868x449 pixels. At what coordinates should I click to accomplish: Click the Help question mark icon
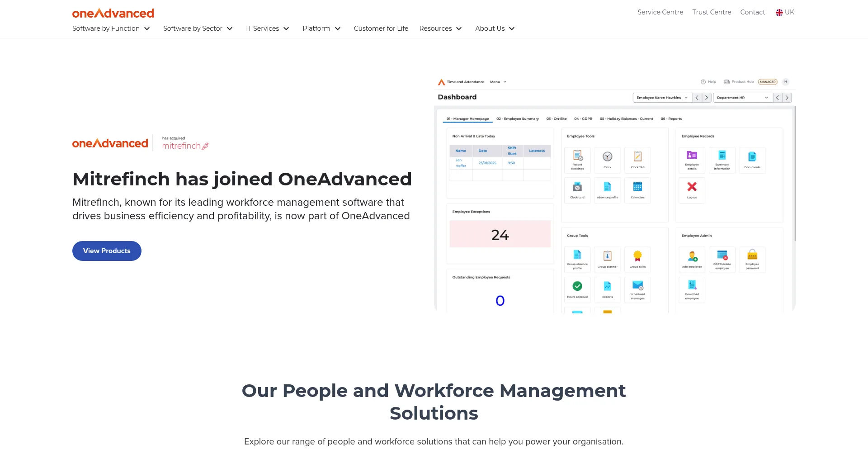pyautogui.click(x=703, y=82)
